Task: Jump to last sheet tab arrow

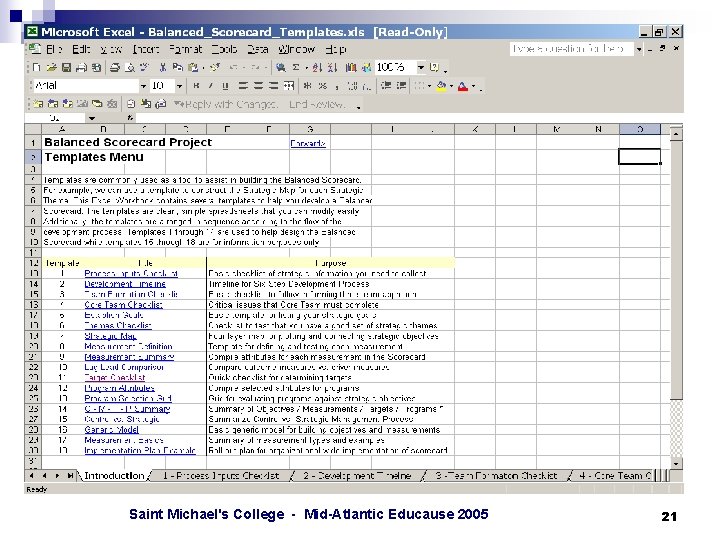Action: (70, 476)
